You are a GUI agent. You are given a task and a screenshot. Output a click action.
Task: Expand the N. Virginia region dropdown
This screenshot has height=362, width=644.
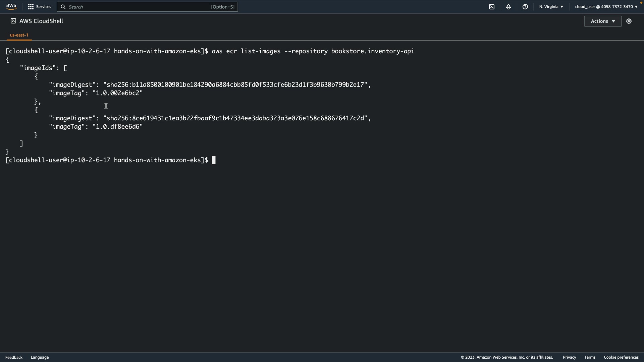point(551,7)
